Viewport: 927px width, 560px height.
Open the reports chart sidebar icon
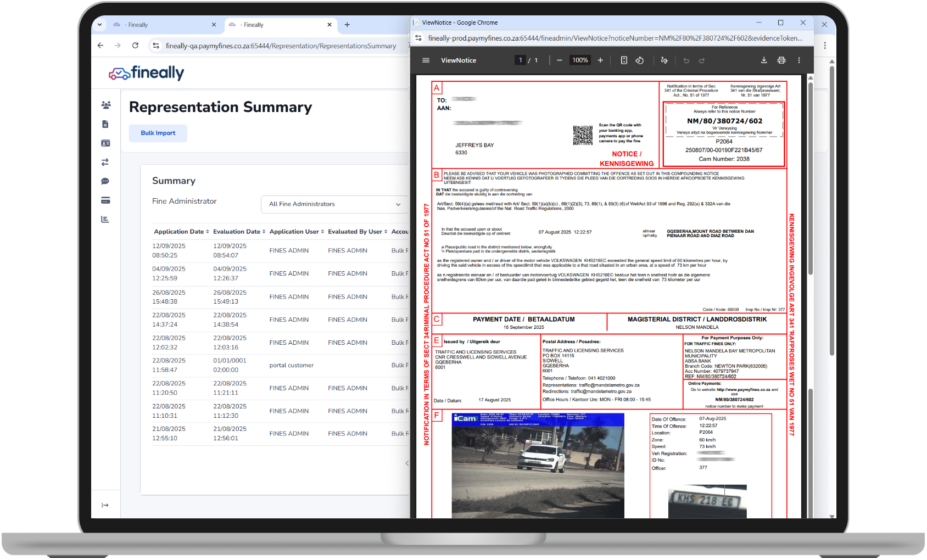pyautogui.click(x=105, y=219)
